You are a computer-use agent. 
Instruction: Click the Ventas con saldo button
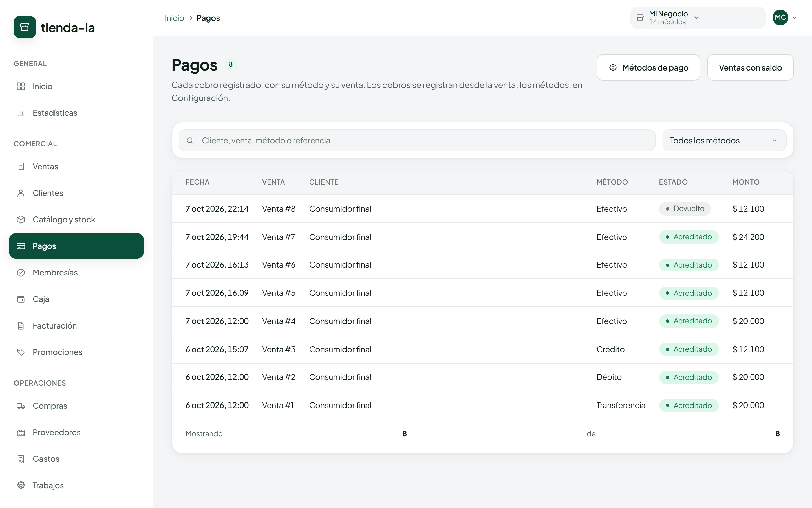(x=750, y=67)
